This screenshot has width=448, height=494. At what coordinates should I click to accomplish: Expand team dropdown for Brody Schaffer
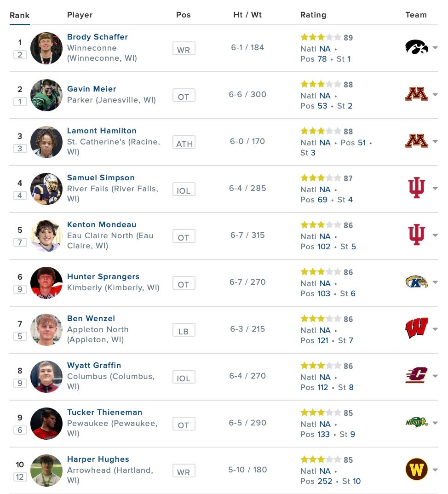point(435,48)
